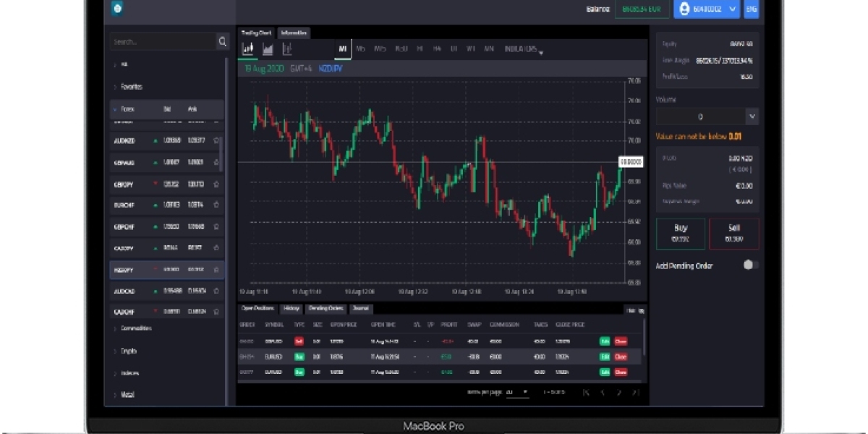Viewport: 868px width, 434px height.
Task: Open the Information tab
Action: click(x=294, y=33)
